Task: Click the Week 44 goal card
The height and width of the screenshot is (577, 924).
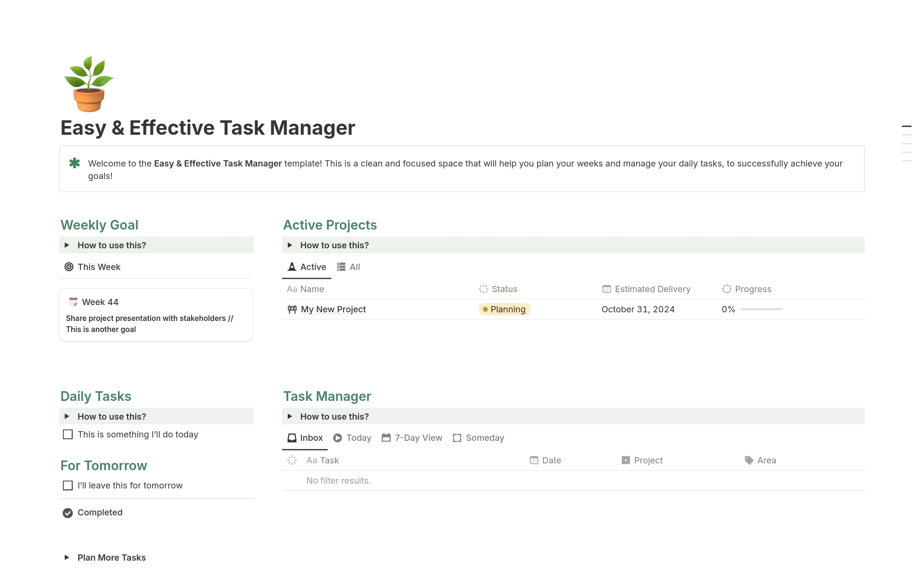Action: click(x=155, y=315)
